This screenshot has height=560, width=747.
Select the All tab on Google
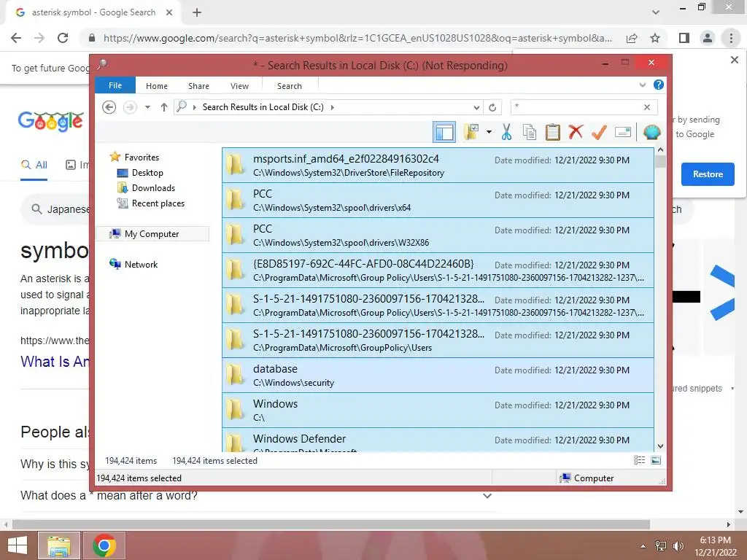34,166
